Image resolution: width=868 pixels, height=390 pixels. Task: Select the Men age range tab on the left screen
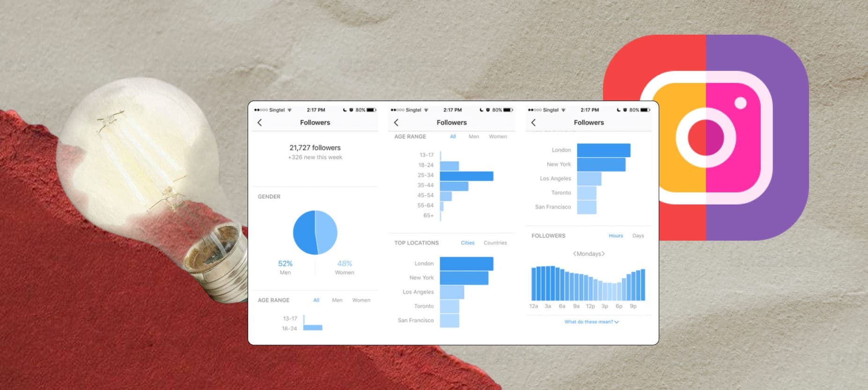337,300
